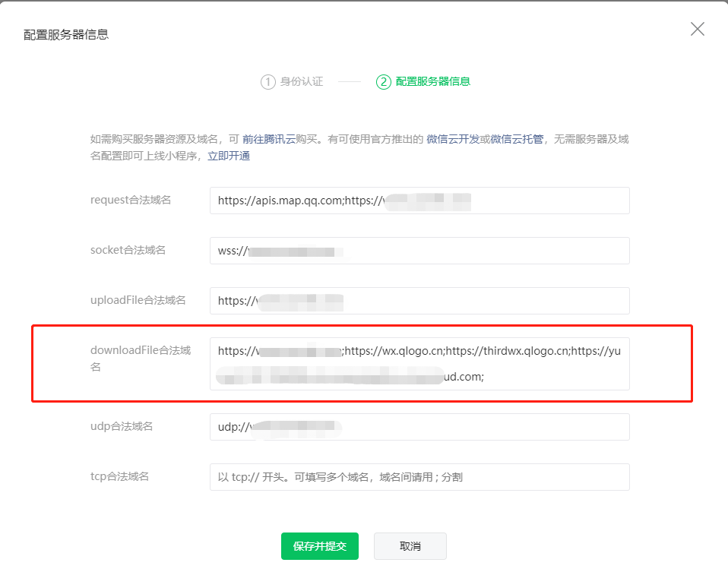Image resolution: width=728 pixels, height=572 pixels.
Task: Click step 1 身份认证
Action: [292, 82]
